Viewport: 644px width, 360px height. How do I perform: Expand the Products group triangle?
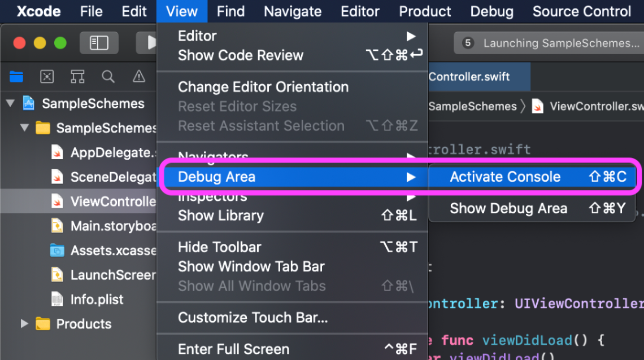25,324
